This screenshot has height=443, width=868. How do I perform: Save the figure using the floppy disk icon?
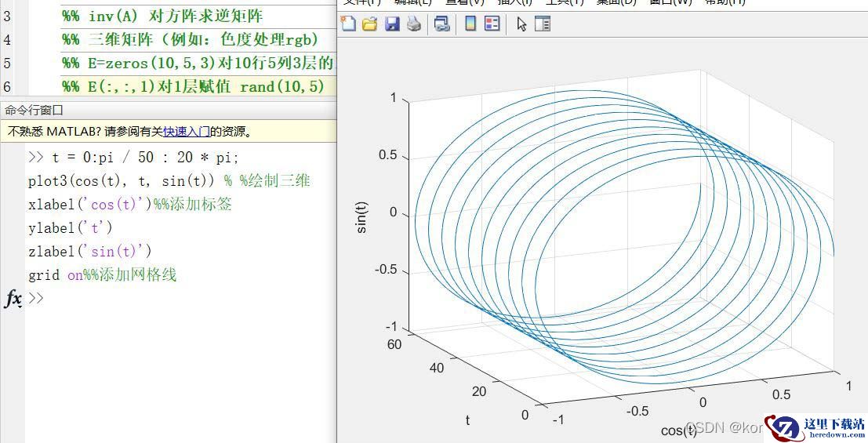391,24
